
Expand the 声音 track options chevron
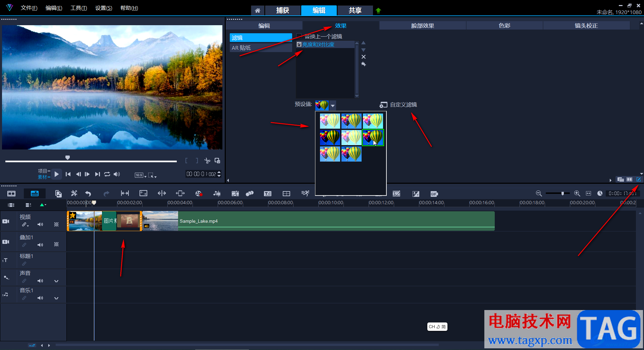(56, 281)
